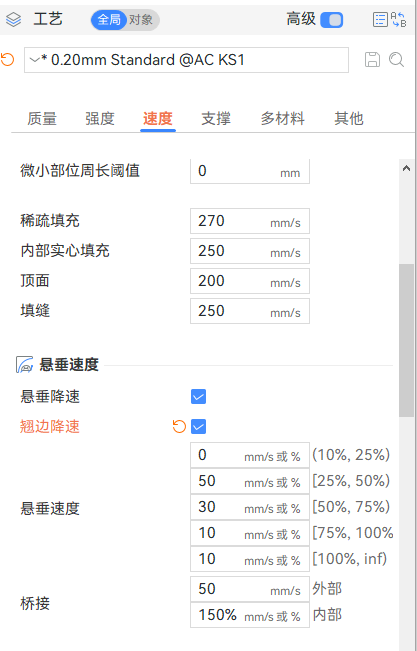Click the 稀疏填充 speed input field
The image size is (417, 651).
(250, 221)
